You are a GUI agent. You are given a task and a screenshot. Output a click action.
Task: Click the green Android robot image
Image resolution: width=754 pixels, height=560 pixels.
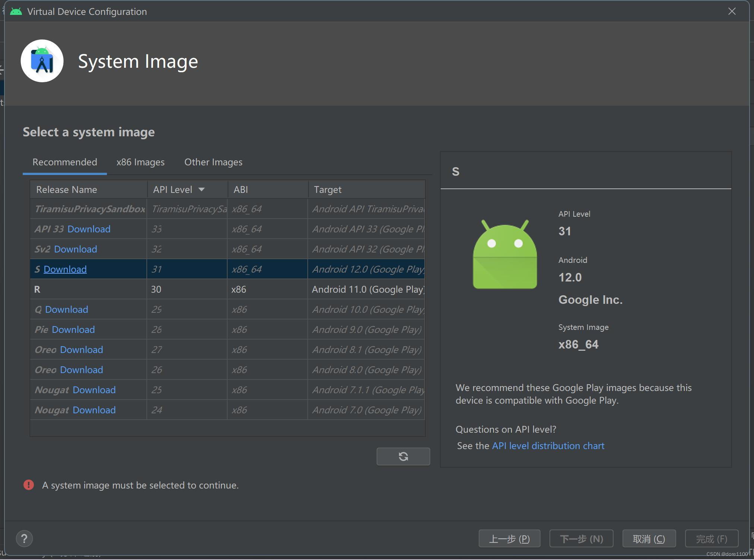pos(505,255)
